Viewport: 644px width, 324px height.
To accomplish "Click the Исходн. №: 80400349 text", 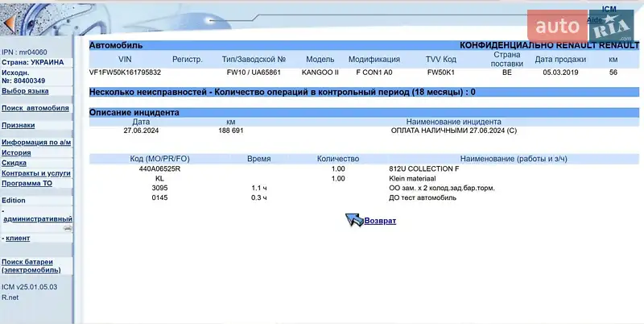I will pyautogui.click(x=23, y=77).
